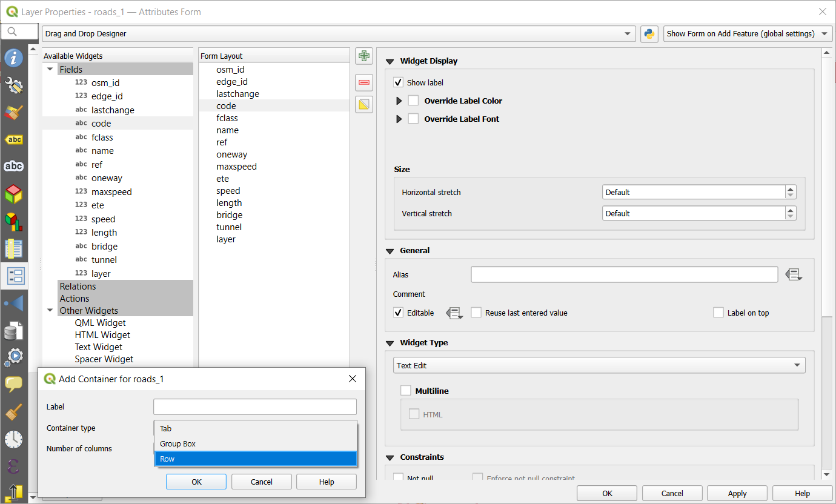The height and width of the screenshot is (504, 836).
Task: Switch to the Labels settings panel
Action: click(13, 139)
